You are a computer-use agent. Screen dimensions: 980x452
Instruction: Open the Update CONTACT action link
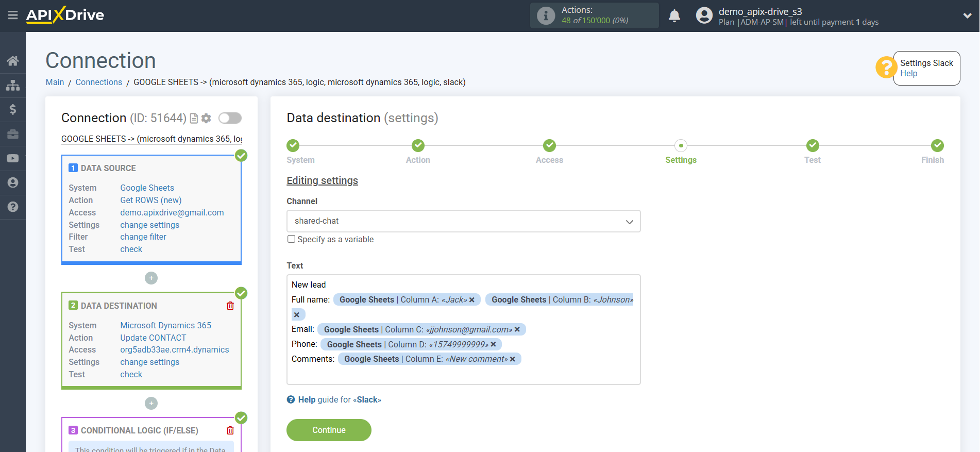[x=153, y=338]
